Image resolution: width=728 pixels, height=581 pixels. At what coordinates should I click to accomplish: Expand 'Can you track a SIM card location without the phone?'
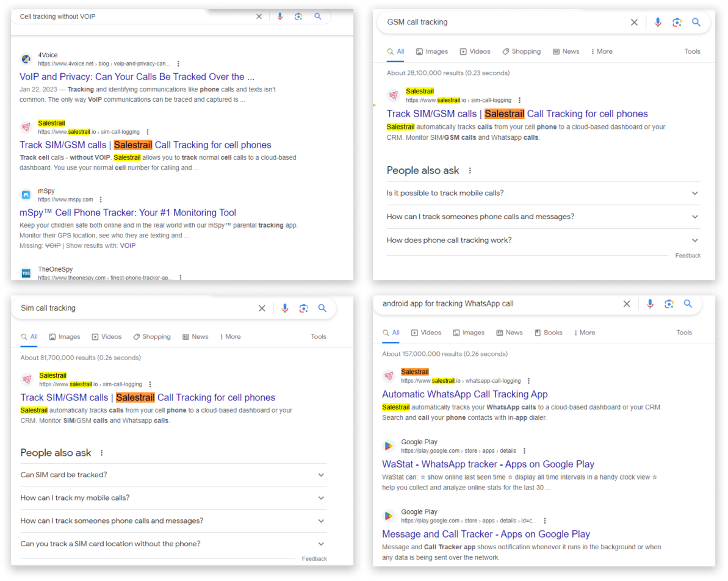pos(173,544)
